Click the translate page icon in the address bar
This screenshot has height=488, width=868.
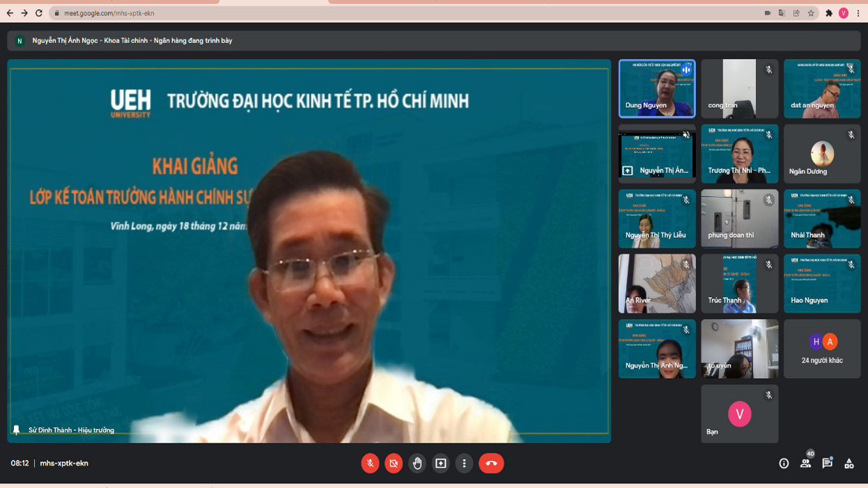click(782, 13)
